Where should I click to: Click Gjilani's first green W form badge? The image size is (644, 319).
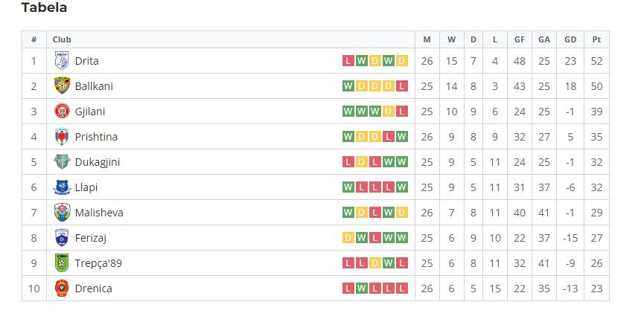coord(348,112)
